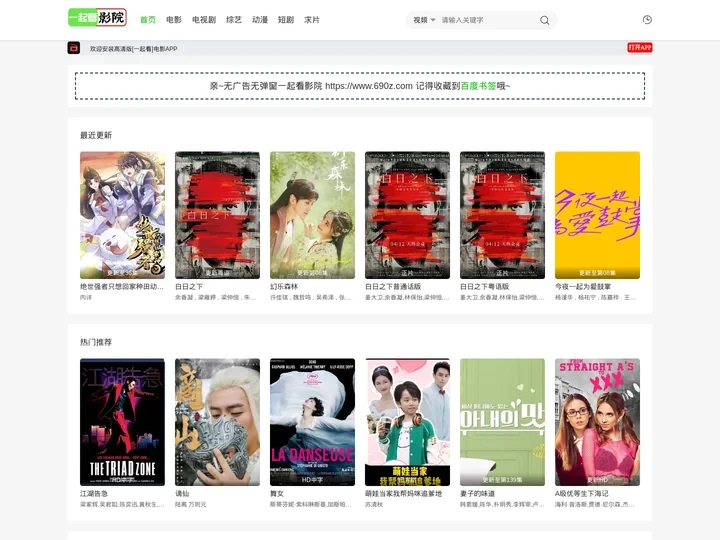This screenshot has height=540, width=720.
Task: Open the 白日之下粤语版 poster
Action: (x=502, y=215)
